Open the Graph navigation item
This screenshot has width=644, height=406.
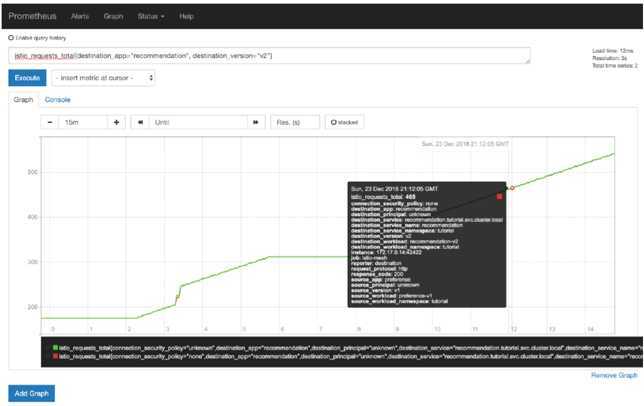[113, 16]
